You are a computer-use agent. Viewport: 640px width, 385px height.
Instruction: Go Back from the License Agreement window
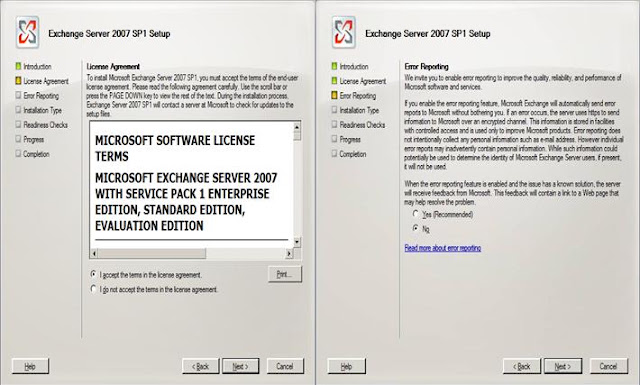(200, 366)
